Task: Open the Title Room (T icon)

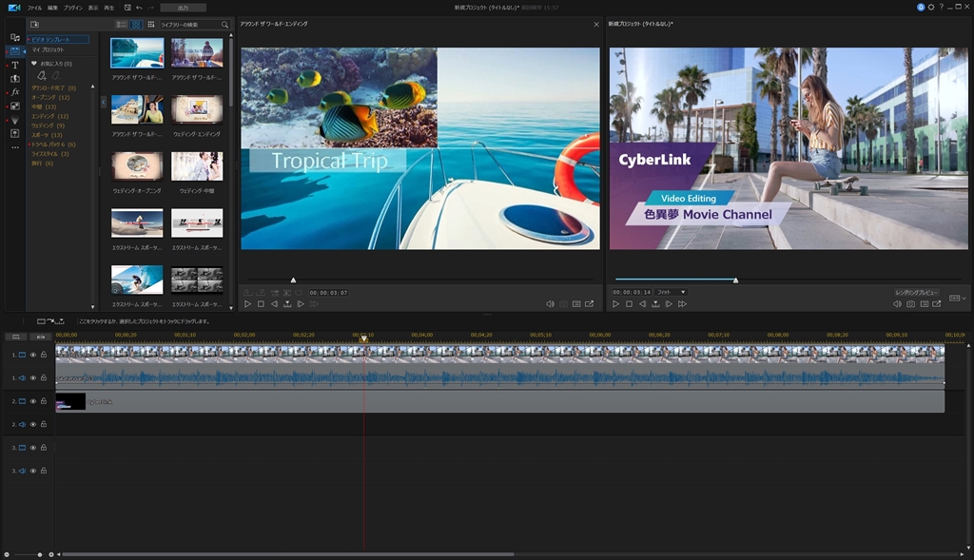Action: coord(15,65)
